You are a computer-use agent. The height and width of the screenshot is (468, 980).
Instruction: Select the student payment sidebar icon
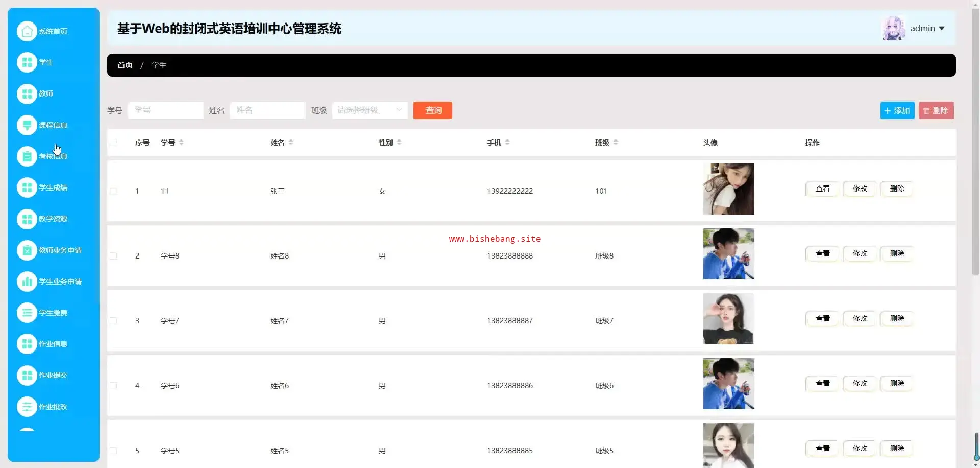pos(27,313)
